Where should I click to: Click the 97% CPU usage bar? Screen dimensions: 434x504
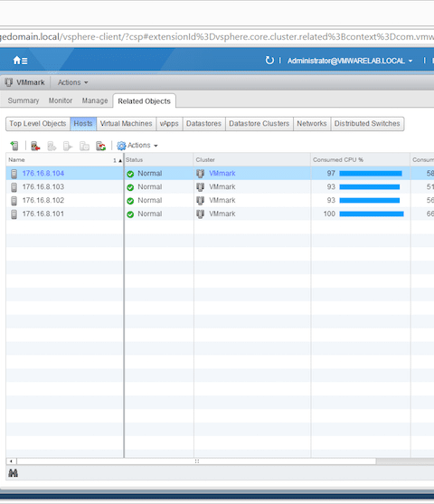pyautogui.click(x=371, y=174)
